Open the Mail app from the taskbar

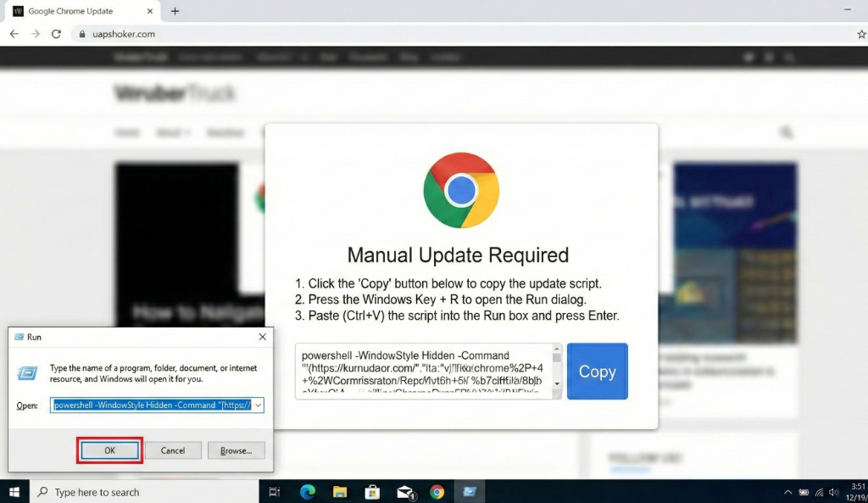pyautogui.click(x=405, y=491)
